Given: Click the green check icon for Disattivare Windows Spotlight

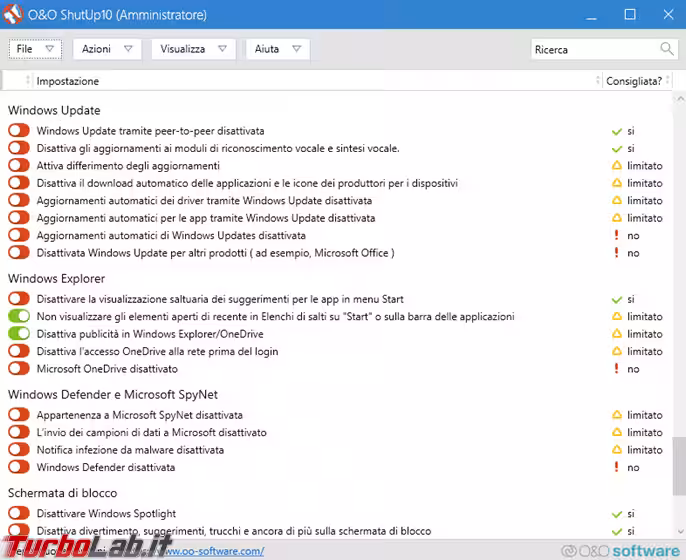Looking at the screenshot, I should pos(617,514).
